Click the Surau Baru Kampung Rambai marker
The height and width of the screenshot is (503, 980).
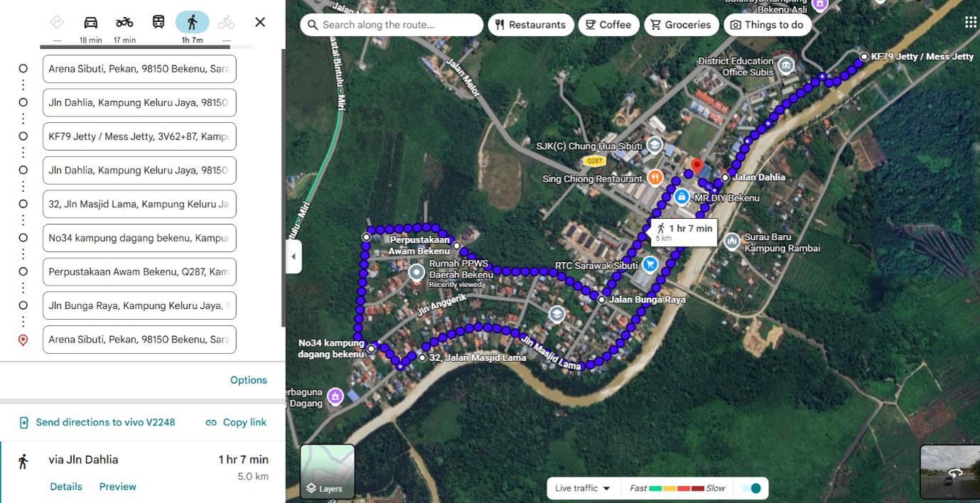pos(732,242)
